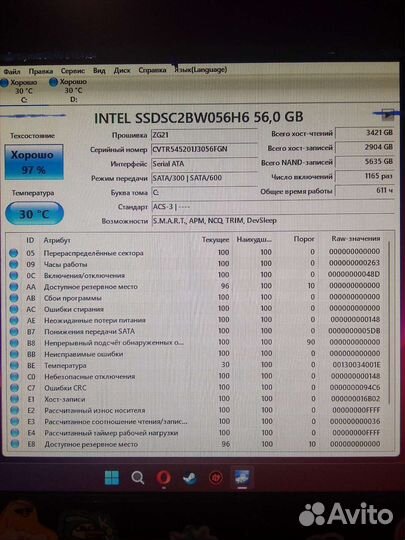Click the serial number field
This screenshot has width=405, height=540.
click(204, 149)
